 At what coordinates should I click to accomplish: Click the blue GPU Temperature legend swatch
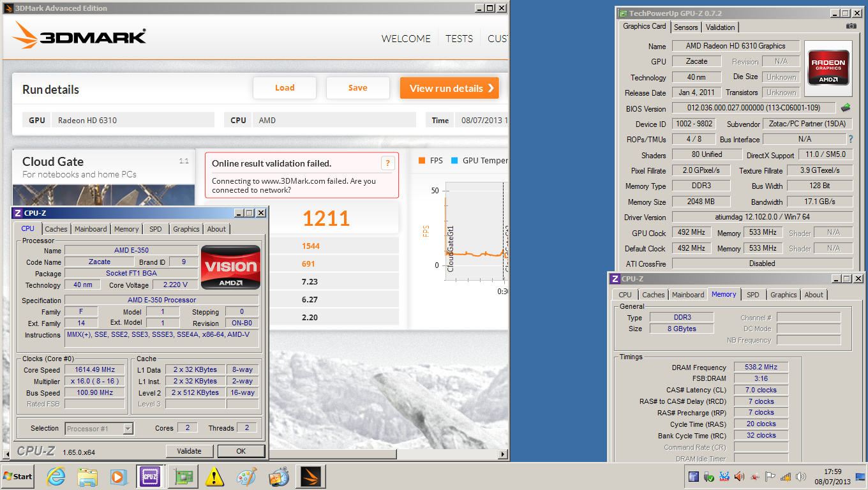[454, 161]
